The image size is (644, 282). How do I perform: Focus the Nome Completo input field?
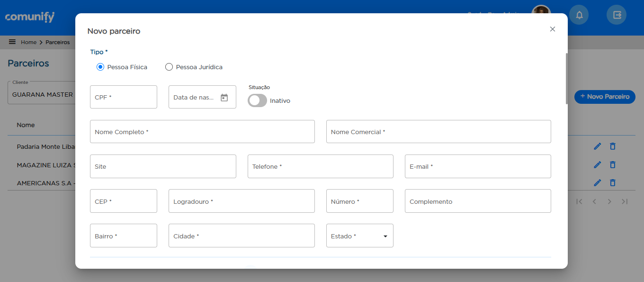coord(202,132)
